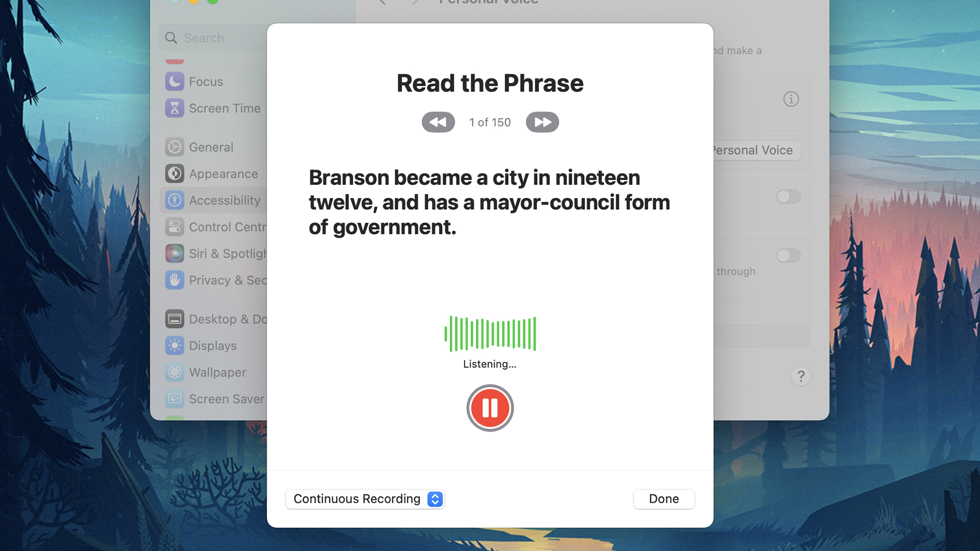The height and width of the screenshot is (551, 980).
Task: Click the Personal Voice button
Action: click(751, 149)
